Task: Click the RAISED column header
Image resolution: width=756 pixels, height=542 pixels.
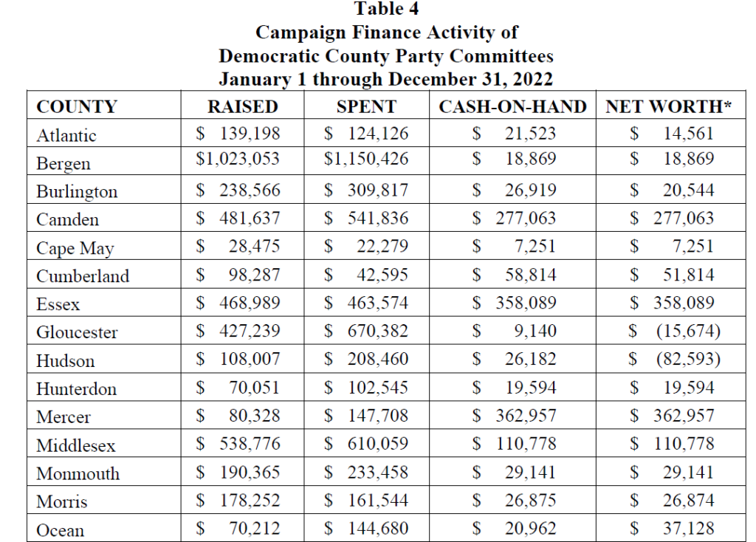Action: [242, 106]
